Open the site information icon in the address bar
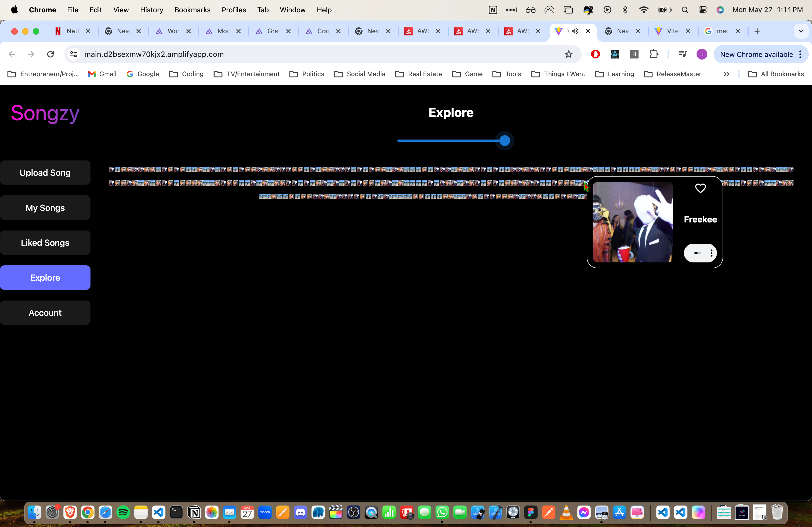The image size is (812, 527). tap(73, 54)
